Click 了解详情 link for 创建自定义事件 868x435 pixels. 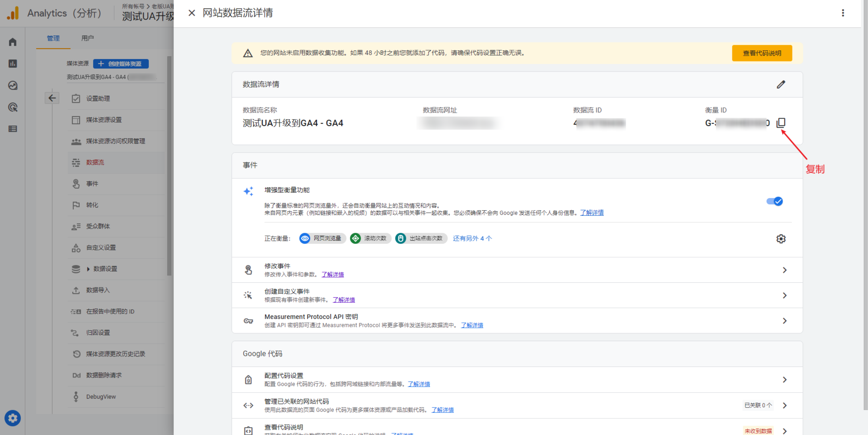coord(344,300)
